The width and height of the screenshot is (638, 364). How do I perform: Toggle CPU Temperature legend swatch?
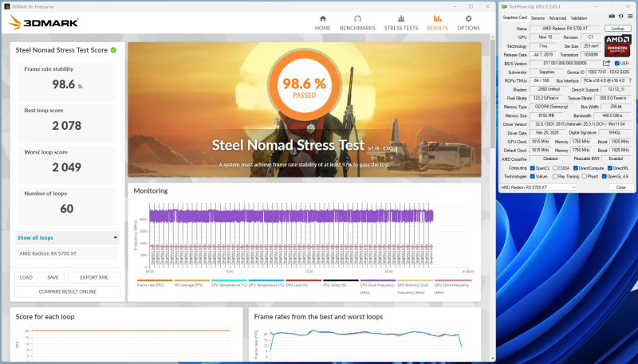click(x=229, y=280)
